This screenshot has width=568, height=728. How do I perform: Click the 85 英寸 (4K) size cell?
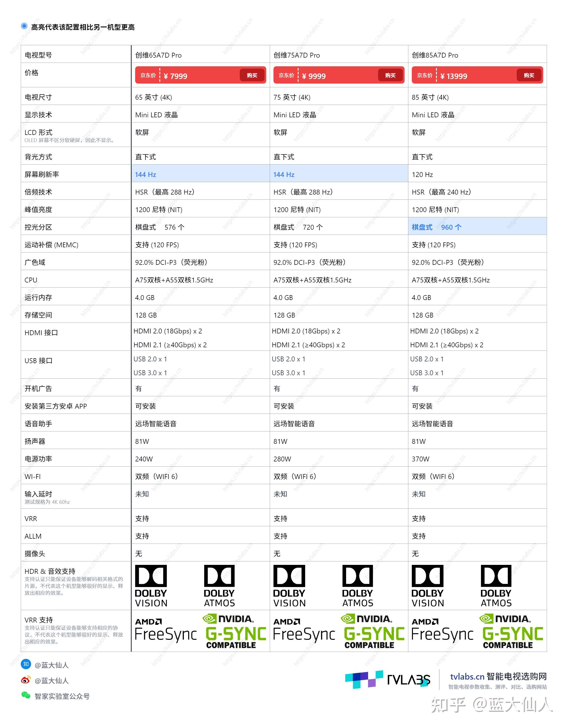[x=477, y=96]
